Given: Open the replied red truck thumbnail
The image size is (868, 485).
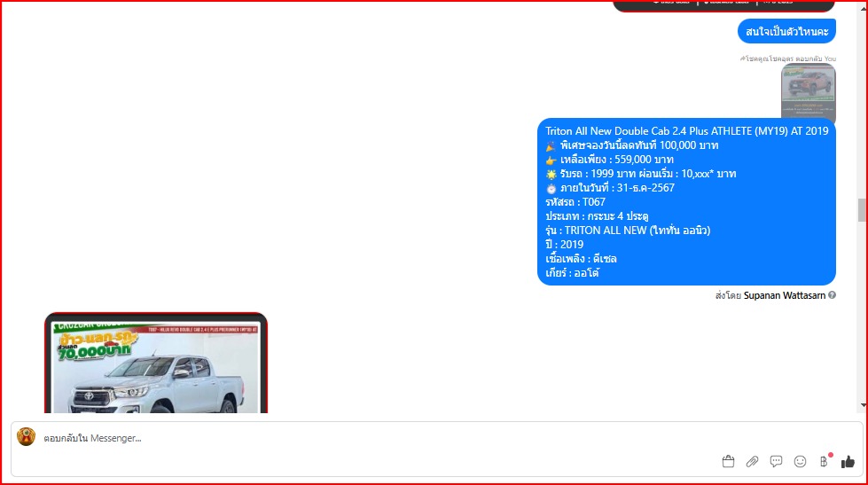Looking at the screenshot, I should point(809,91).
